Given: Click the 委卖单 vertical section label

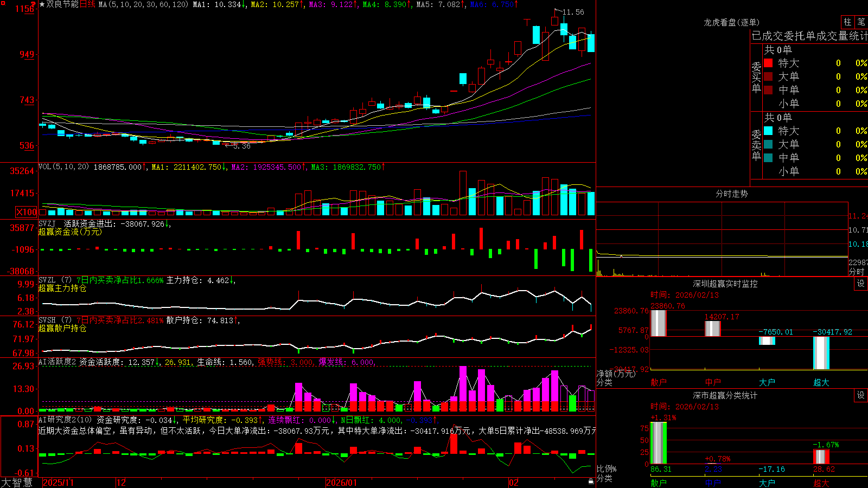Looking at the screenshot, I should click(x=756, y=145).
